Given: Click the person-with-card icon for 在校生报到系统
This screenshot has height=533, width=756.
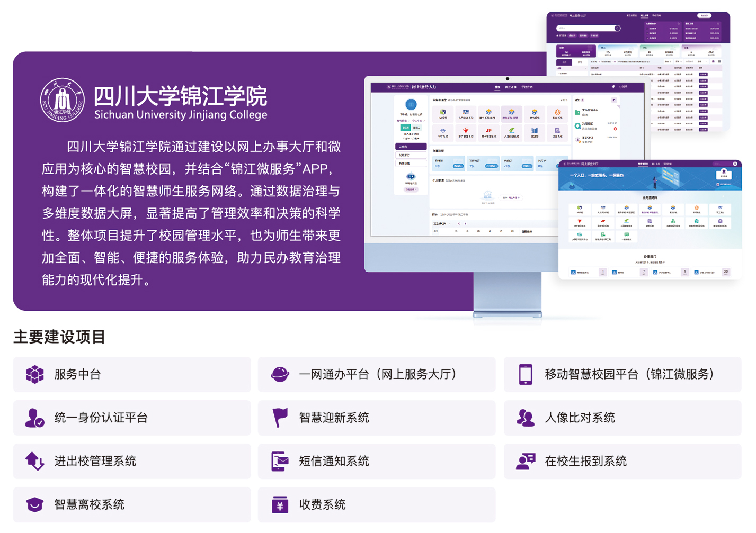Looking at the screenshot, I should pos(526,461).
